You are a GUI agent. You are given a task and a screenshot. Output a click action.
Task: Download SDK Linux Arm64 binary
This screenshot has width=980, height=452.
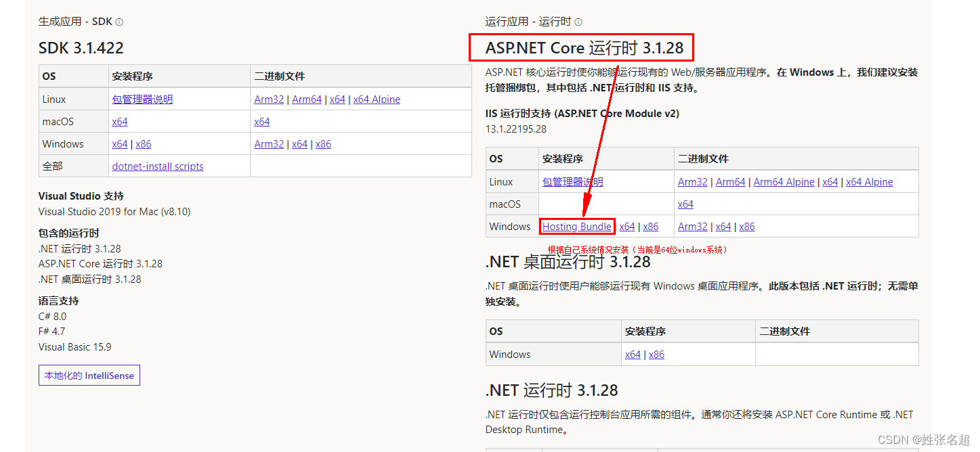[307, 99]
